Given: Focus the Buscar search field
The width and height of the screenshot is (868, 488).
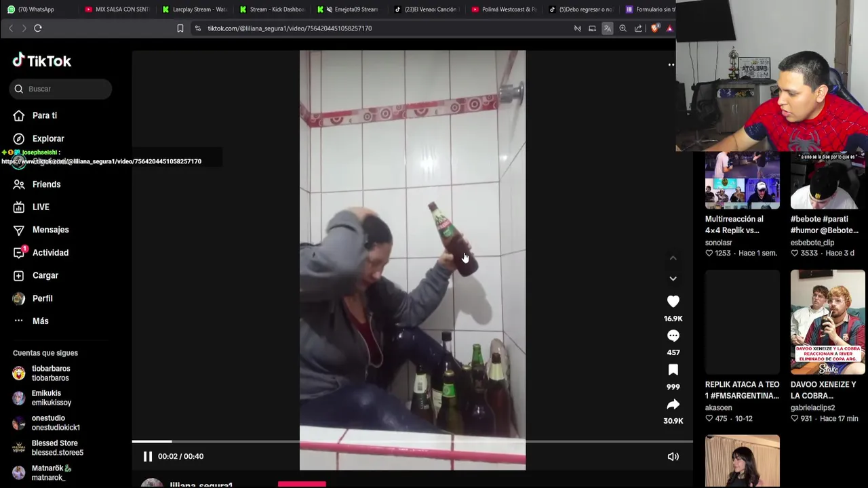Looking at the screenshot, I should coord(61,89).
